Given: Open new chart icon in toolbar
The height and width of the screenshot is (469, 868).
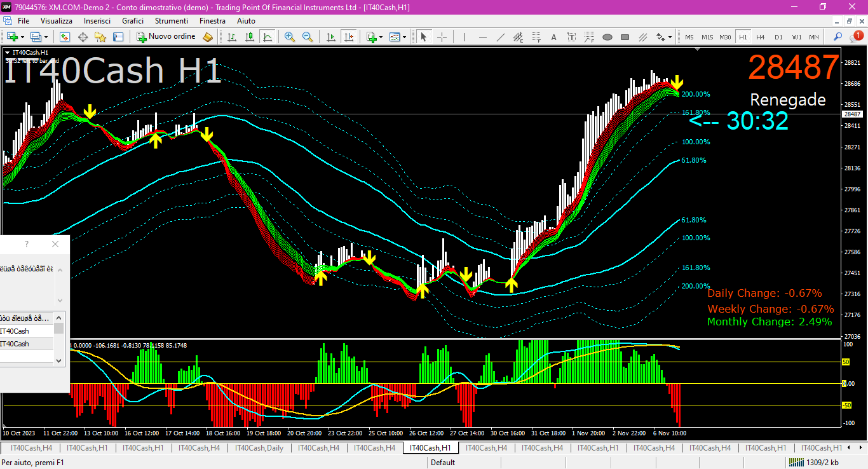Looking at the screenshot, I should tap(11, 37).
